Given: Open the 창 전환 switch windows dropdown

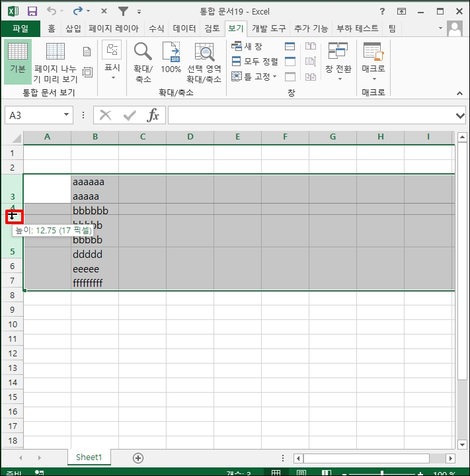Looking at the screenshot, I should point(338,61).
